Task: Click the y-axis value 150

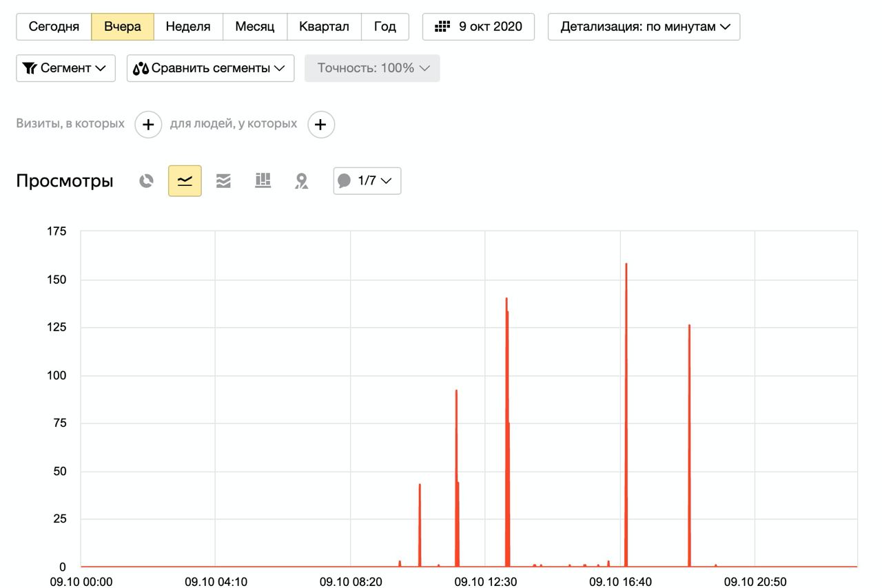Action: click(x=57, y=280)
